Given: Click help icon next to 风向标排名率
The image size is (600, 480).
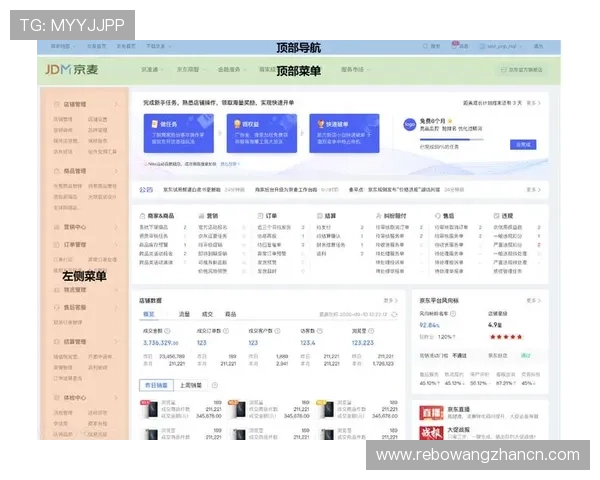Looking at the screenshot, I should point(453,313).
